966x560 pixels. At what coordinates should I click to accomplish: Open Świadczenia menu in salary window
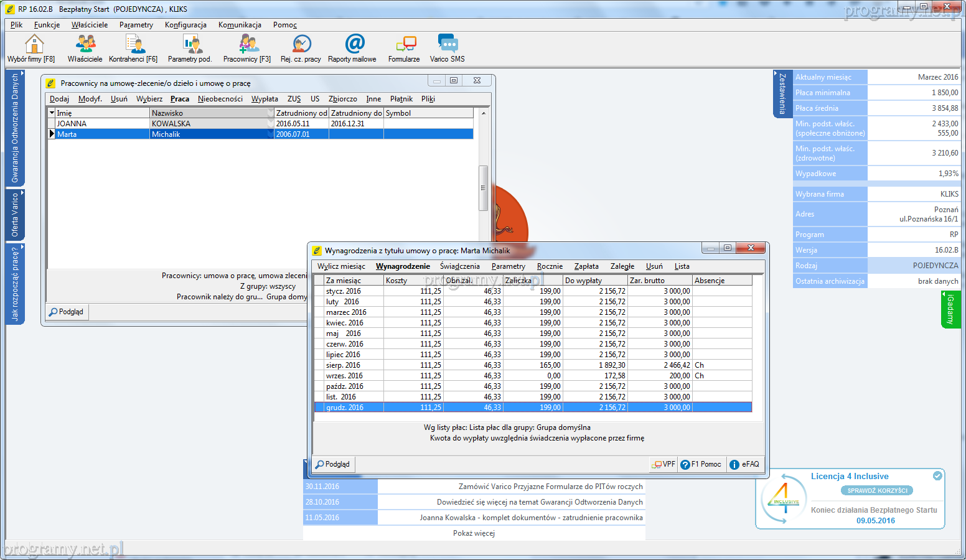click(x=459, y=266)
